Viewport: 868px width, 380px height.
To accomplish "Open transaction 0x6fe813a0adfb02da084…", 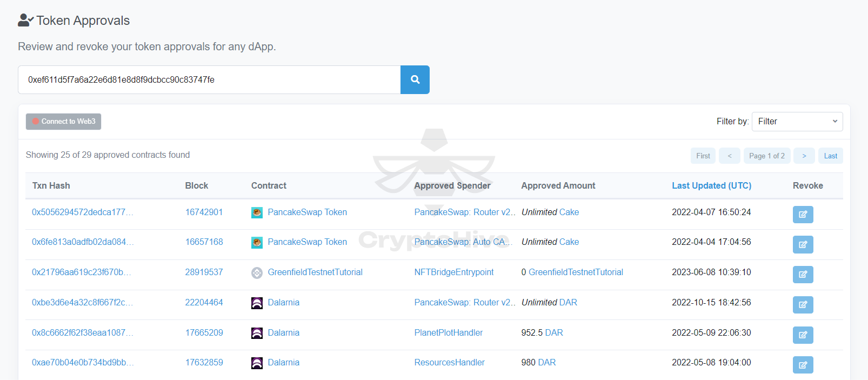I will [x=83, y=242].
